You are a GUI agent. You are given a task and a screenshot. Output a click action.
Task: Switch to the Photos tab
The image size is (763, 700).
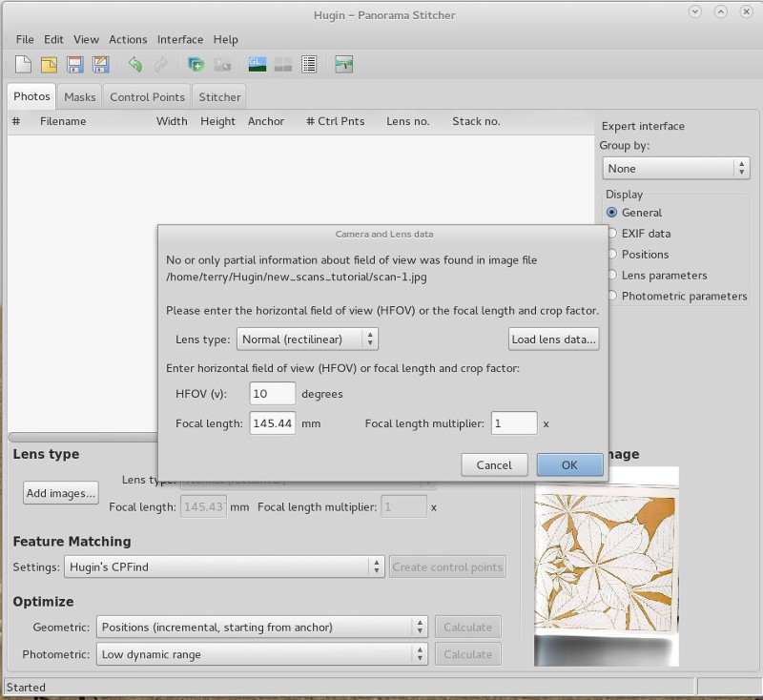[x=31, y=96]
